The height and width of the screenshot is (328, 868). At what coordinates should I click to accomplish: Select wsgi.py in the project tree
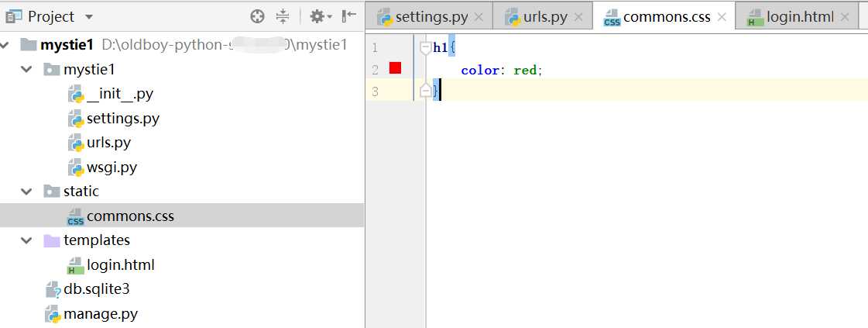click(x=112, y=167)
